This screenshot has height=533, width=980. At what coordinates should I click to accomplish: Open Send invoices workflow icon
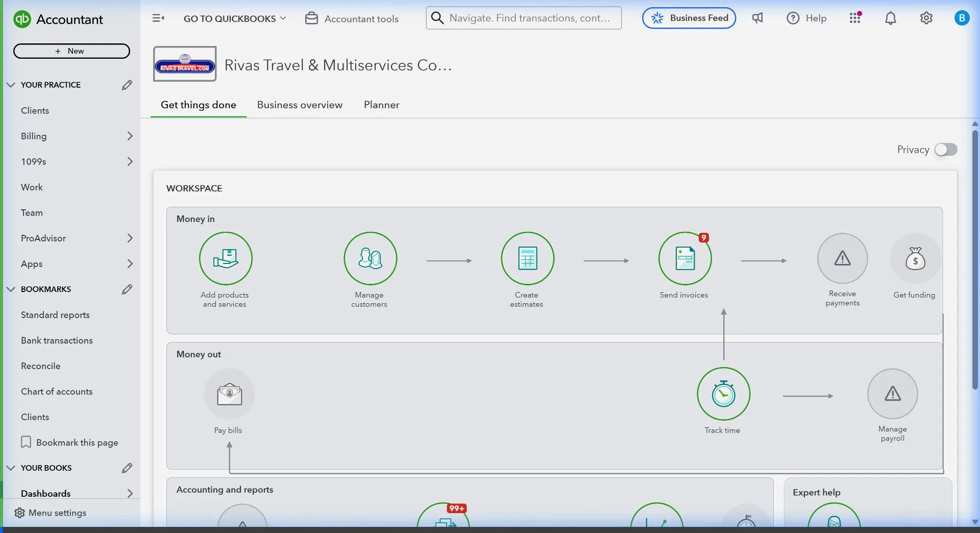tap(684, 258)
